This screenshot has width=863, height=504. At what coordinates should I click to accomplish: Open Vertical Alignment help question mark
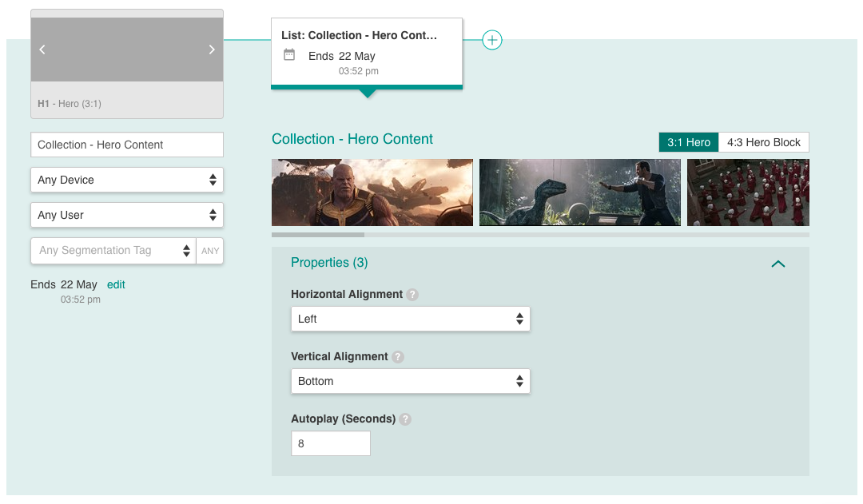[x=398, y=356]
